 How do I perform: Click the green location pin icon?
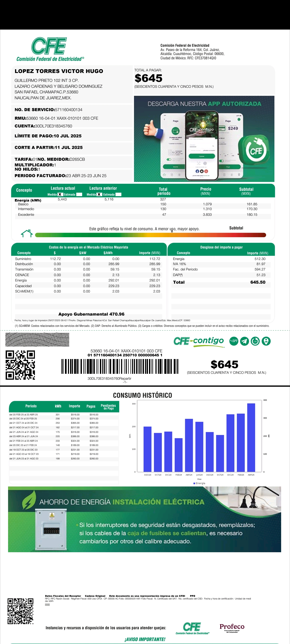pyautogui.click(x=266, y=341)
